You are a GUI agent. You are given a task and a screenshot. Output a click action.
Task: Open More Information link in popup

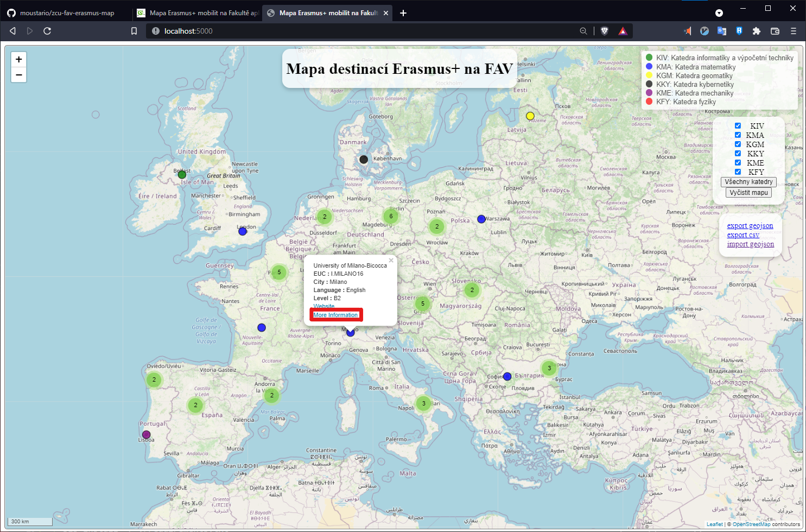pos(335,315)
